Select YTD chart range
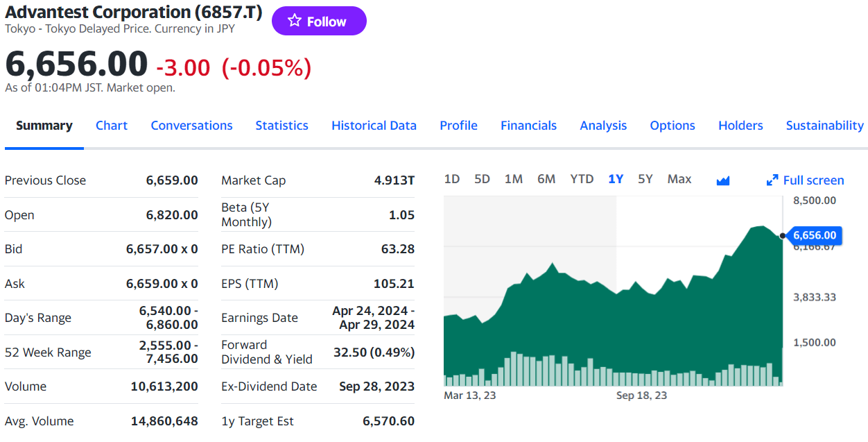The width and height of the screenshot is (868, 442). (582, 179)
